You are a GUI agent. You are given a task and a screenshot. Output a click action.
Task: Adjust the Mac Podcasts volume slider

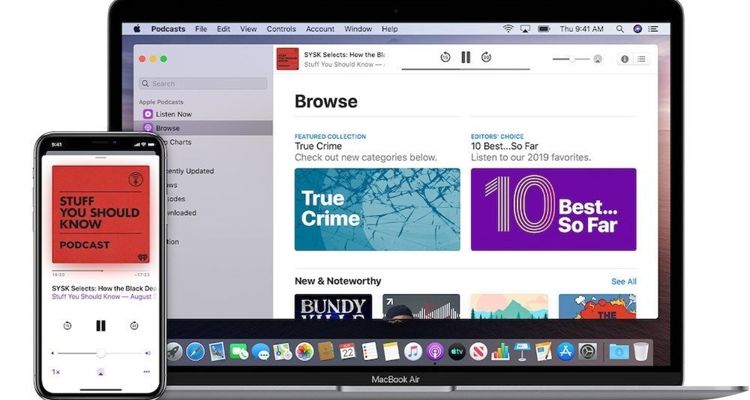coord(571,59)
